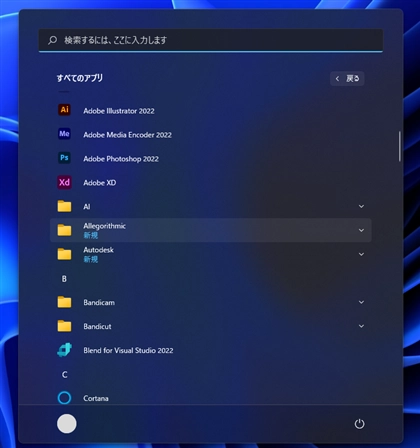The image size is (420, 448).
Task: Click the app list scrollbar thumb
Action: (399, 147)
